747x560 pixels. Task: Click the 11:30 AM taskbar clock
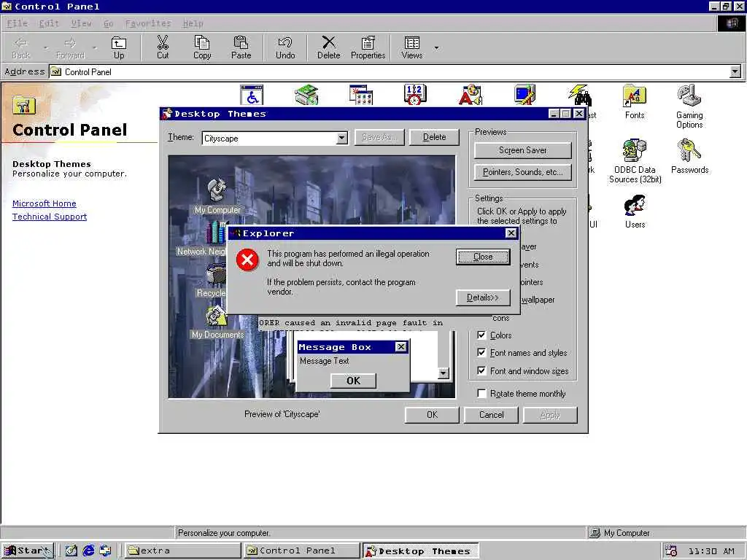point(711,551)
